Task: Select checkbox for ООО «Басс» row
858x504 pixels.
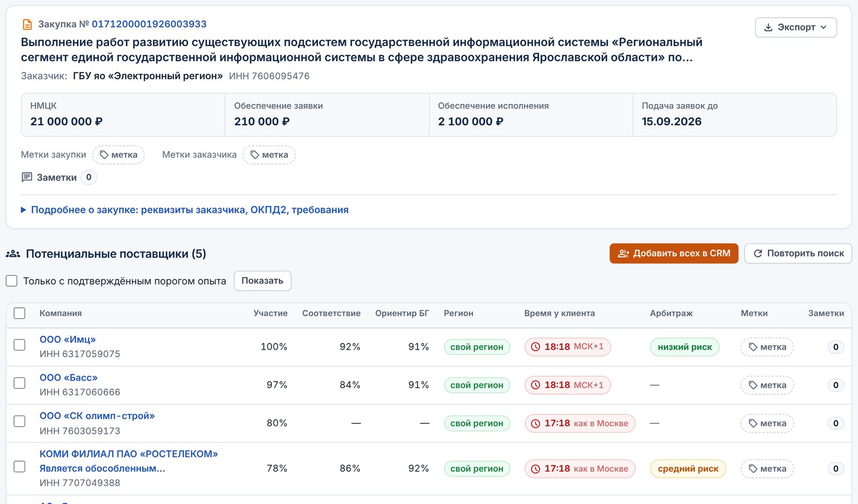Action: (x=19, y=383)
